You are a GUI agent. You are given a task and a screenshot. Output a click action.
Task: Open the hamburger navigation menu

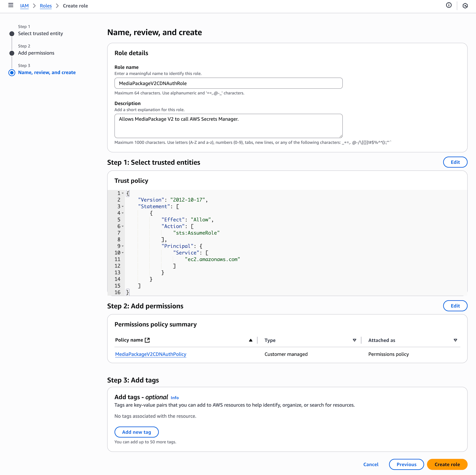(11, 5)
